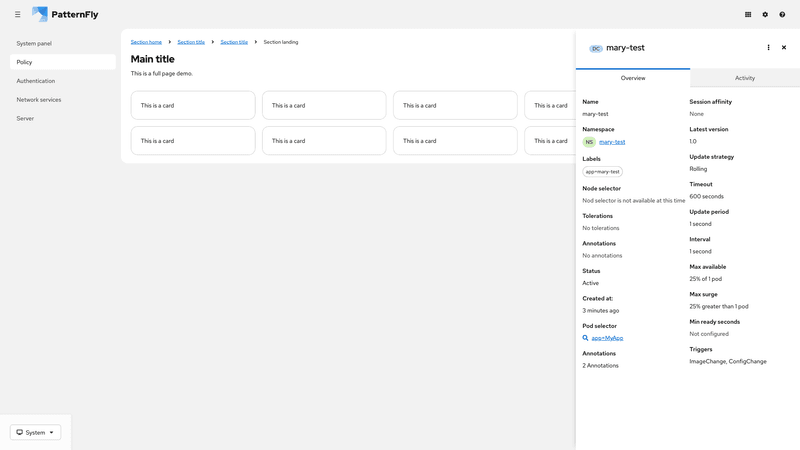Image resolution: width=800 pixels, height=450 pixels.
Task: Open Authentication in sidebar
Action: tap(63, 81)
